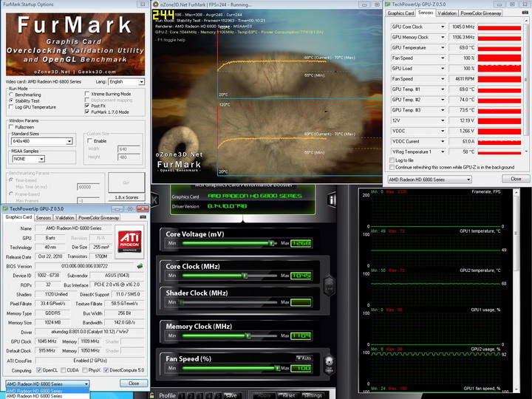Viewport: 532px width, 399px height.
Task: Open Validation tab in bottom-left GPU-Z window
Action: point(64,218)
